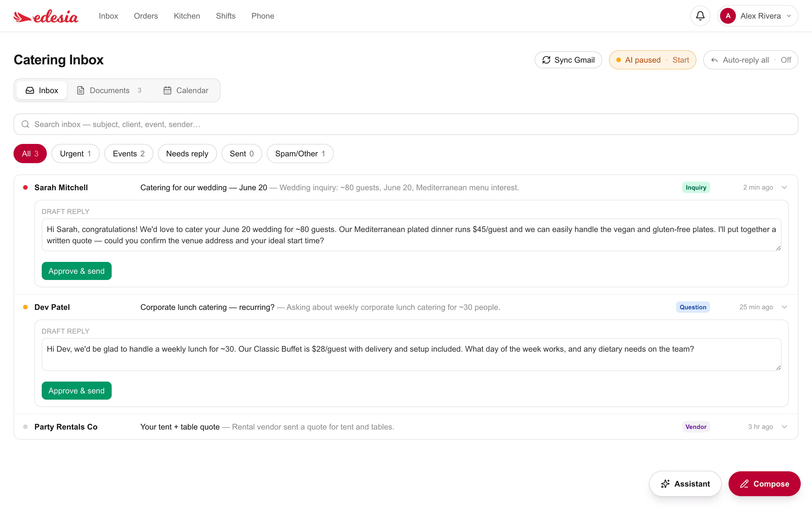Click the Dev Patel sender name
Screen dimensions: 812x508
52,307
